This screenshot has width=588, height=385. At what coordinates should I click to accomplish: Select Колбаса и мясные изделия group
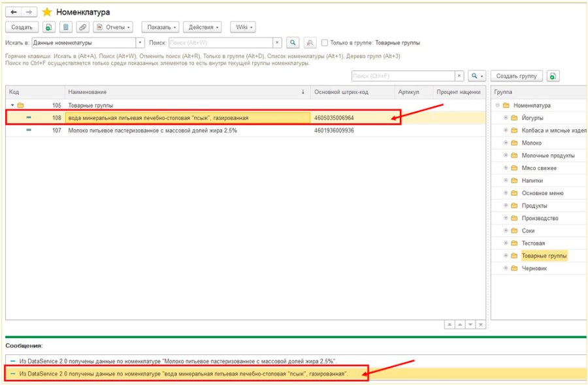(x=554, y=131)
